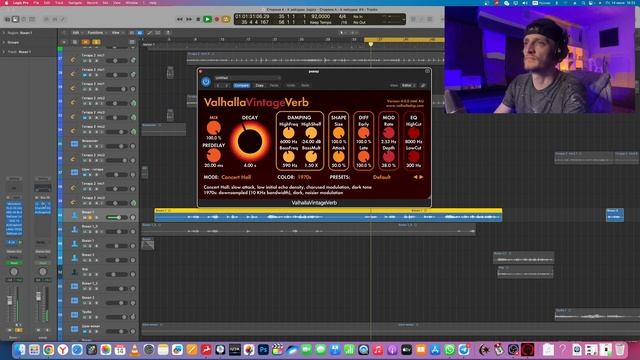
Task: Adjust the MIX knob in ValhallaVintageVerb
Action: pyautogui.click(x=213, y=128)
